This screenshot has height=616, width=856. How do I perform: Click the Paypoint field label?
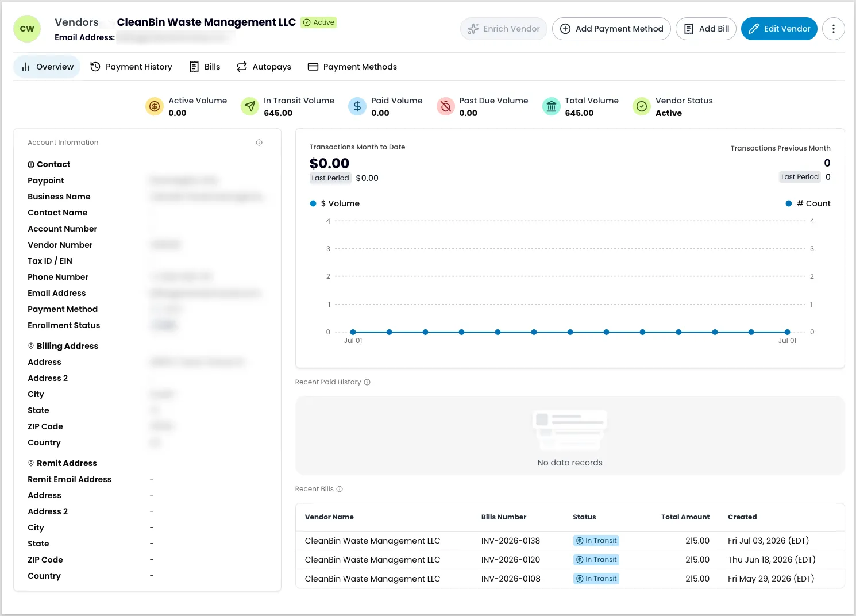46,180
